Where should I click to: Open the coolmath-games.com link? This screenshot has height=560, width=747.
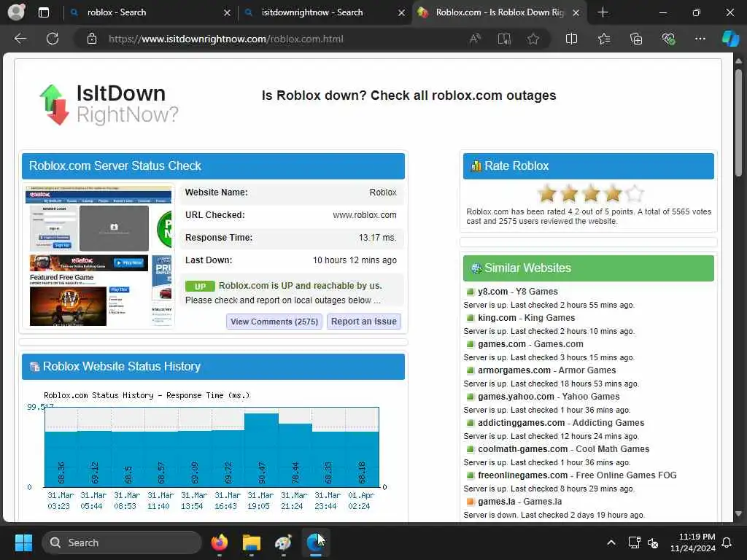(x=564, y=448)
